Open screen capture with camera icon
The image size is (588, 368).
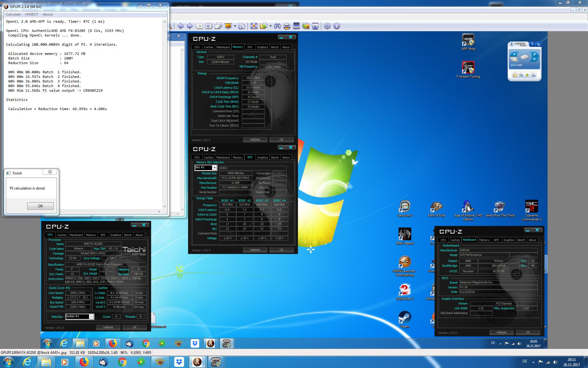(x=315, y=26)
